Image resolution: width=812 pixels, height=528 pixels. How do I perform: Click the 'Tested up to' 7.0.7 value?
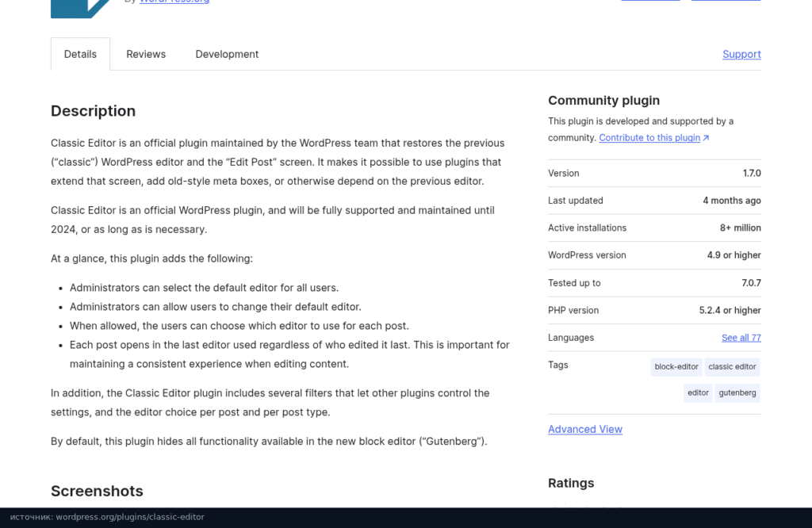[751, 283]
